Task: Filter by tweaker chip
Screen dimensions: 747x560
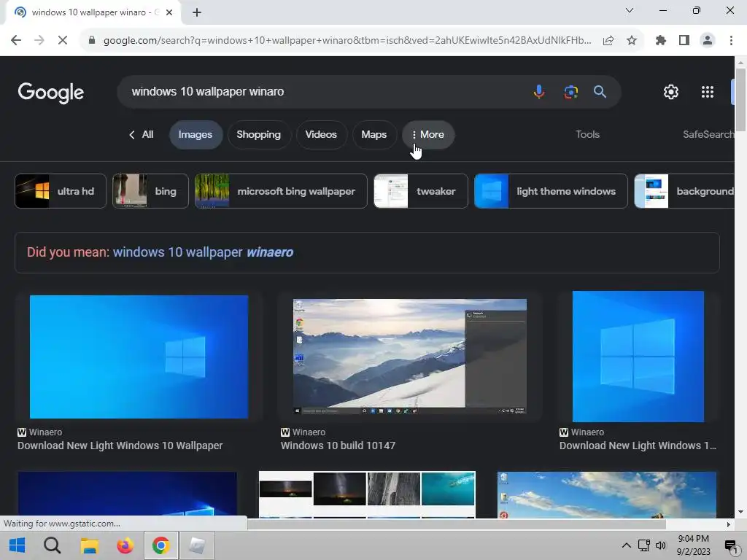Action: pyautogui.click(x=421, y=191)
